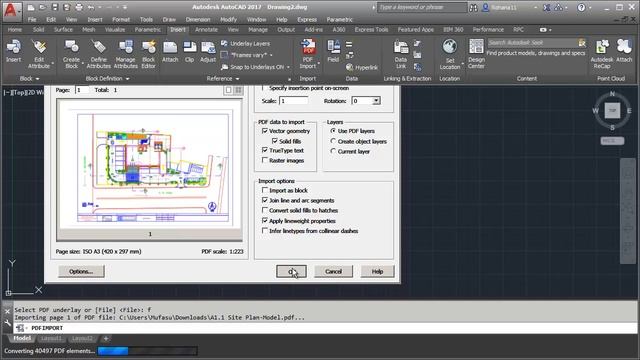Click the ViewCube TOP face
Screen dimensions: 640x360
click(612, 111)
